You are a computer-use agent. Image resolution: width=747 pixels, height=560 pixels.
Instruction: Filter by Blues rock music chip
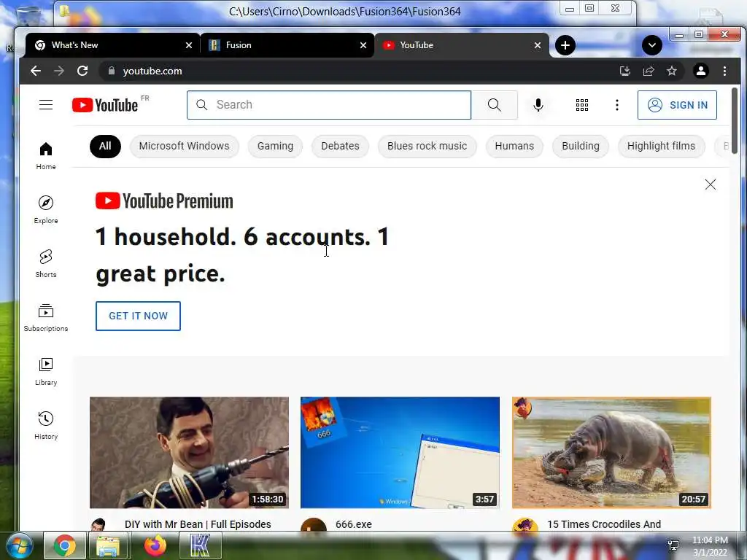427,146
